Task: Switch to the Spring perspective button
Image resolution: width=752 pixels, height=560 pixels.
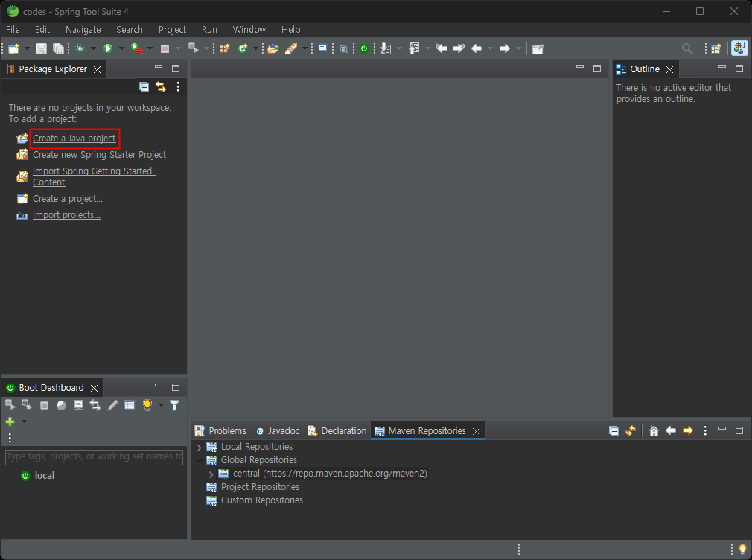Action: click(739, 48)
